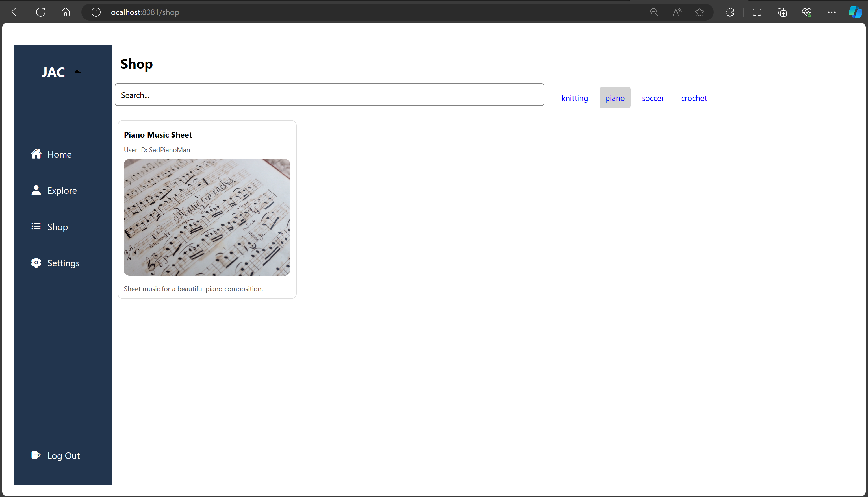Click the small JAC logo image
This screenshot has width=868, height=497.
pos(78,71)
